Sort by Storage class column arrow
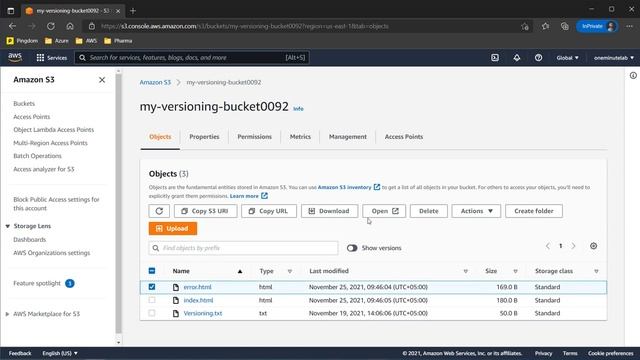Screen dimensions: 640x360 [x=596, y=271]
